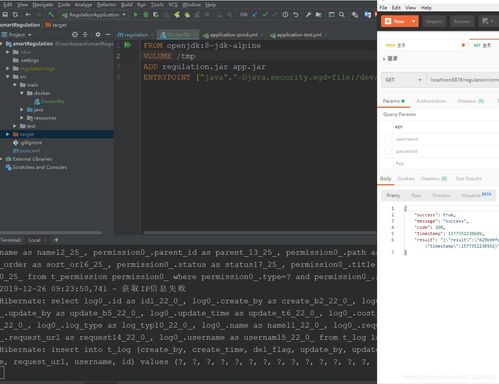The image size is (499, 384).
Task: Collapse the src folder in project tree
Action: (x=8, y=77)
